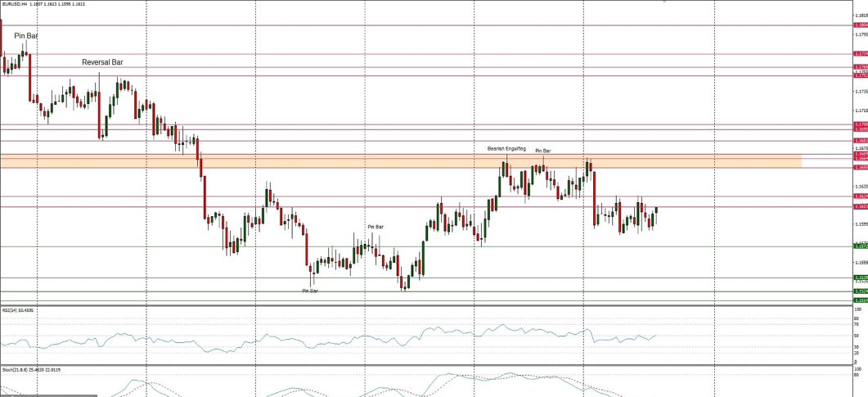Click the most recent green candle on chart
Screen dimensions: 868x397
pos(656,210)
